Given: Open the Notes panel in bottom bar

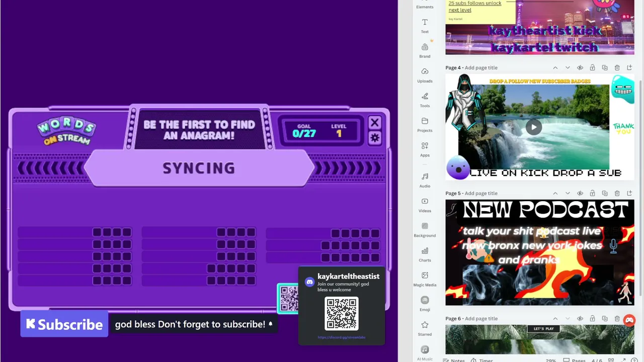Looking at the screenshot, I should point(453,360).
